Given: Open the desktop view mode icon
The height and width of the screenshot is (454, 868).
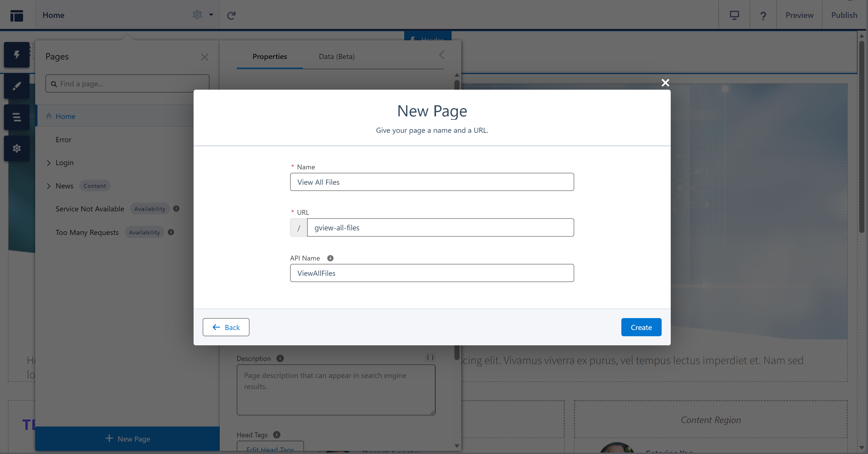Looking at the screenshot, I should pyautogui.click(x=734, y=15).
